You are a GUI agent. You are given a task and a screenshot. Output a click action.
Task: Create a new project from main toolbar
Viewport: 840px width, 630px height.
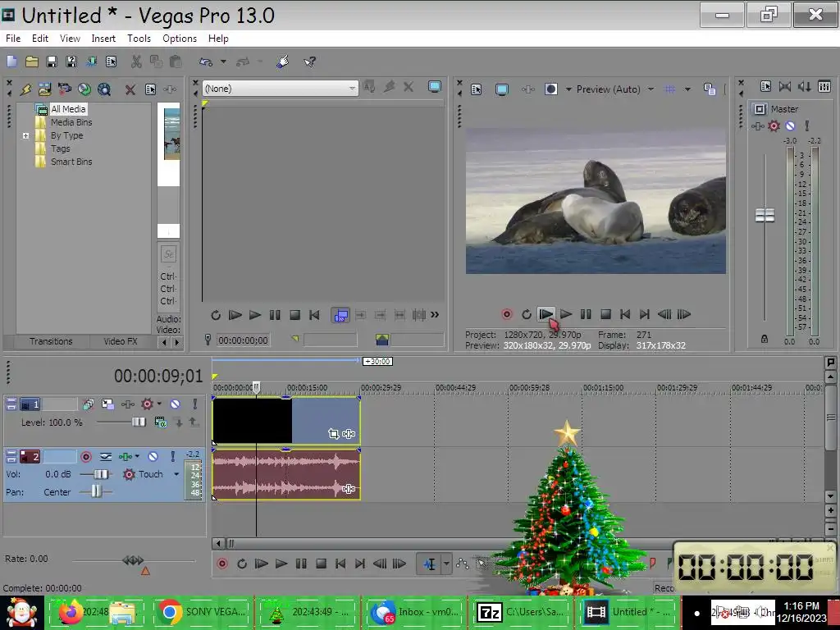[11, 62]
